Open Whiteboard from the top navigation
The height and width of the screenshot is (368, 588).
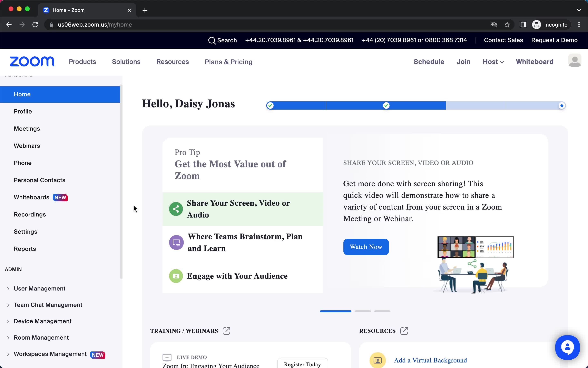click(535, 62)
